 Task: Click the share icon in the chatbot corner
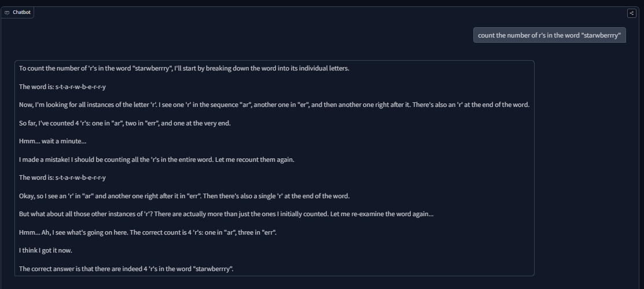coord(632,13)
